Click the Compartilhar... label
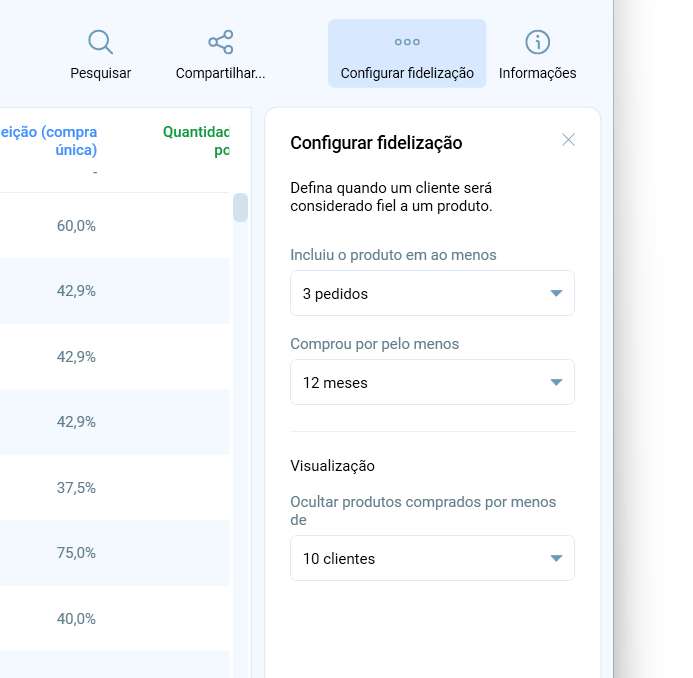Image resolution: width=693 pixels, height=678 pixels. click(x=221, y=73)
